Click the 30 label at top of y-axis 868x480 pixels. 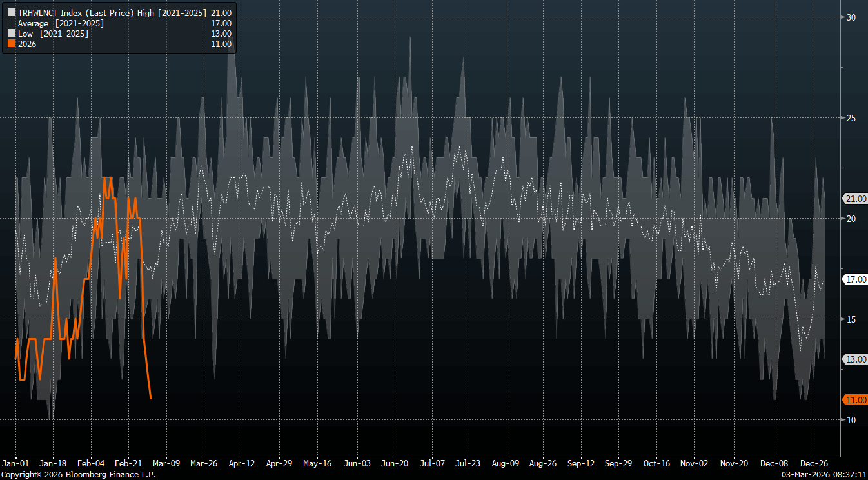pyautogui.click(x=851, y=17)
